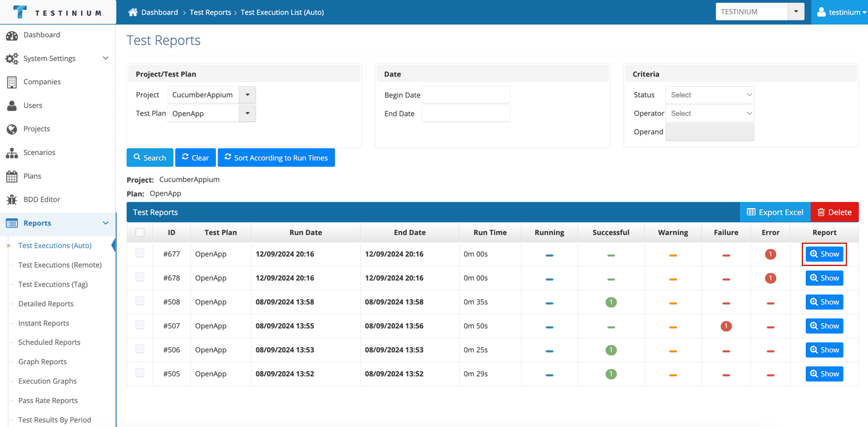The width and height of the screenshot is (868, 427).
Task: Select Test Executions (Auto) in sidebar
Action: click(55, 245)
